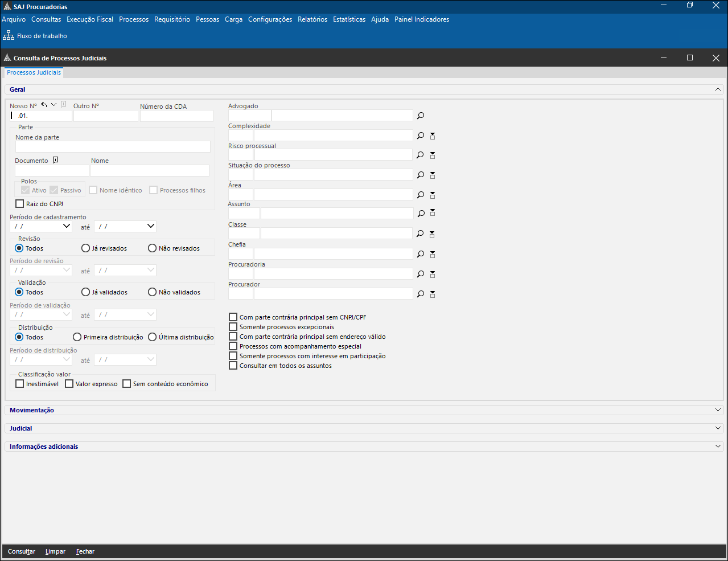Click the info icon beside Documento

pyautogui.click(x=55, y=161)
